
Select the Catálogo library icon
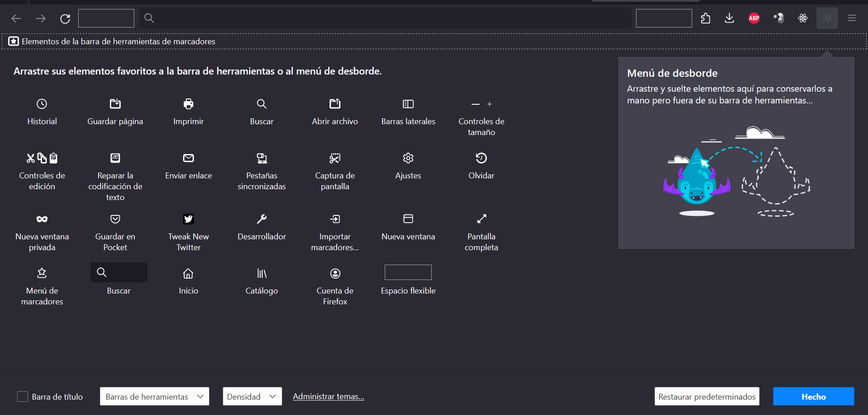click(x=262, y=273)
